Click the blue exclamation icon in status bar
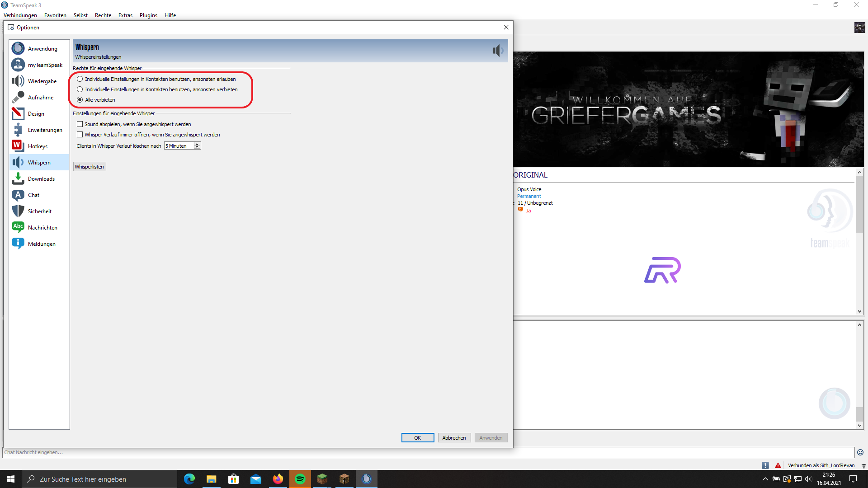Viewport: 868px width, 488px height. click(x=765, y=465)
